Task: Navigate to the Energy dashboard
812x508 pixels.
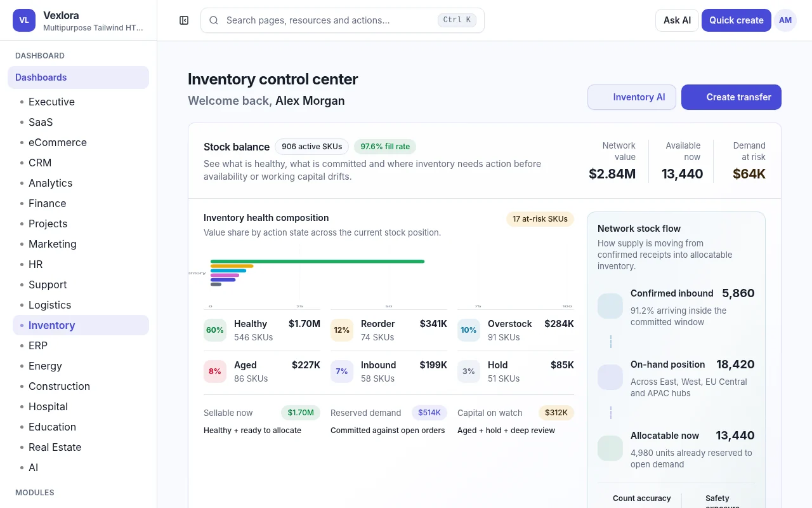Action: pyautogui.click(x=81, y=366)
